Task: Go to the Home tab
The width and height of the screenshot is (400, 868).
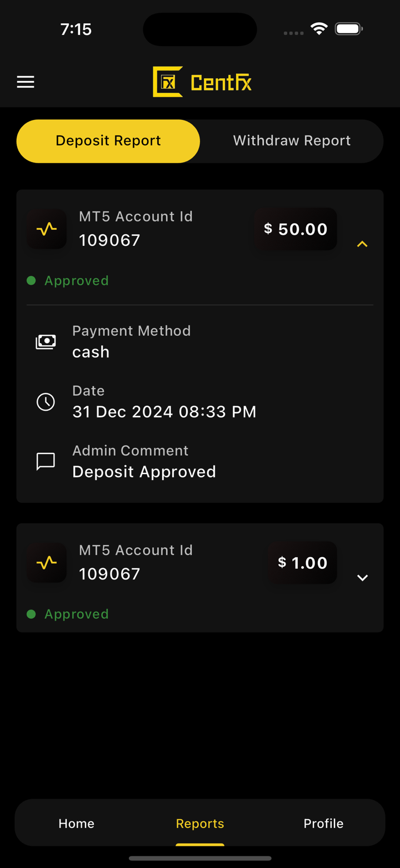Action: (77, 824)
